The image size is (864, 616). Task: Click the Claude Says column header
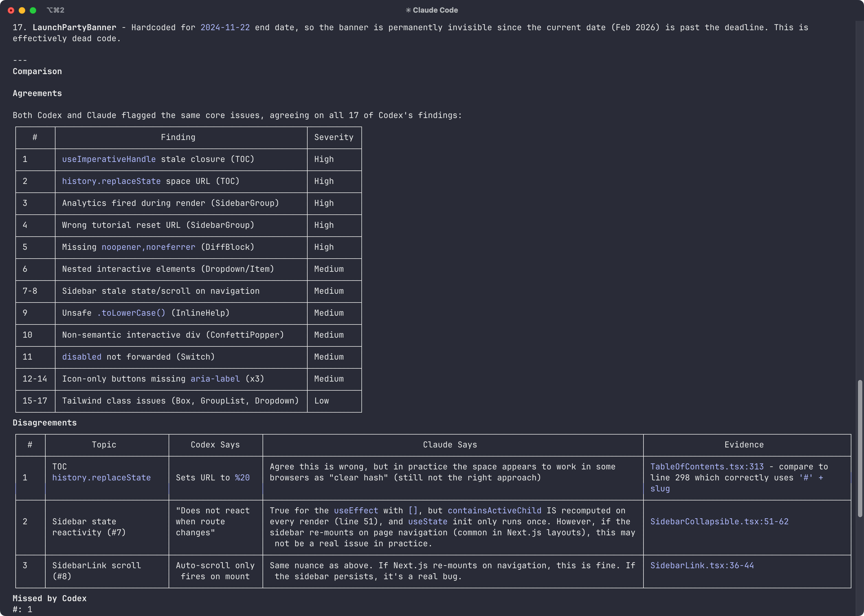450,444
